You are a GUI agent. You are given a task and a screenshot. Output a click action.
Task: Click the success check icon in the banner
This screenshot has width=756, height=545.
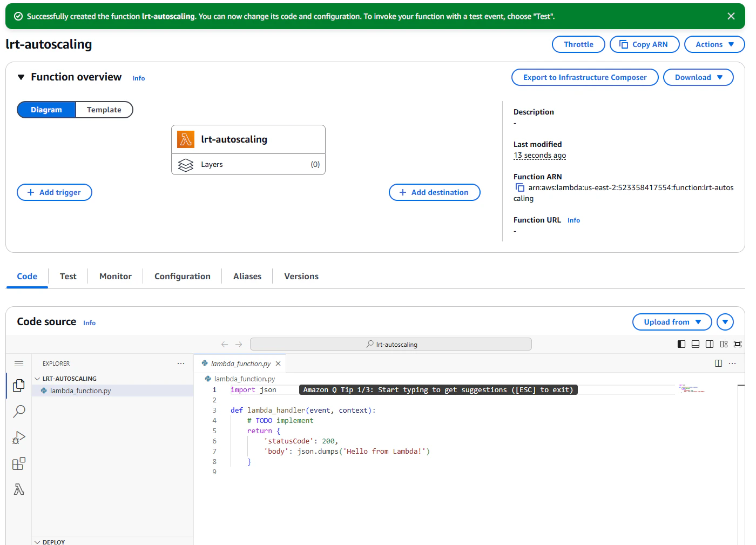point(18,16)
